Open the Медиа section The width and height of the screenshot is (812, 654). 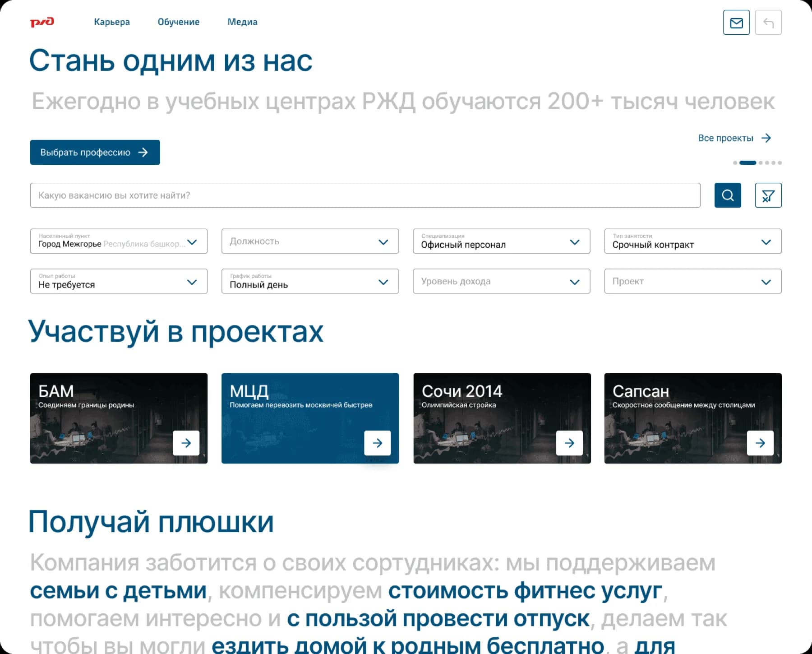pyautogui.click(x=242, y=22)
